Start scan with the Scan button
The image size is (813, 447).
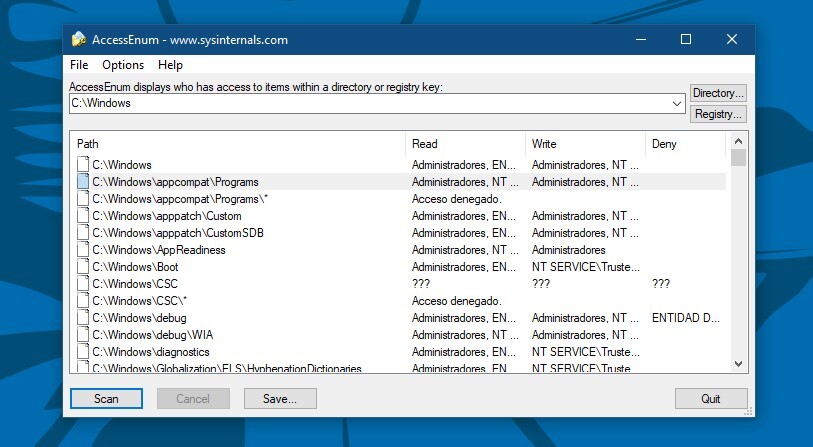point(106,399)
